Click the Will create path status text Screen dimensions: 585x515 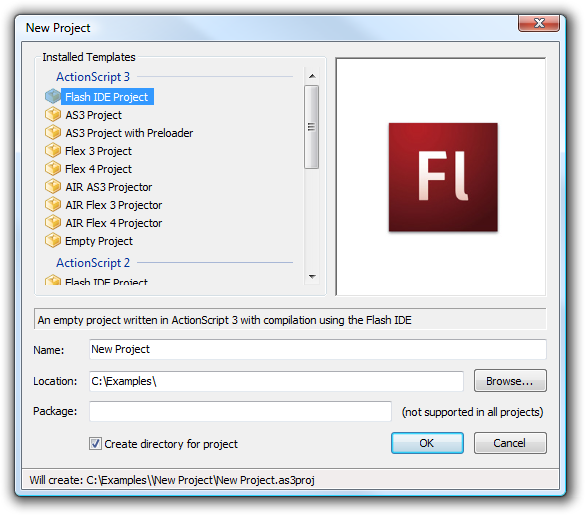[x=172, y=480]
